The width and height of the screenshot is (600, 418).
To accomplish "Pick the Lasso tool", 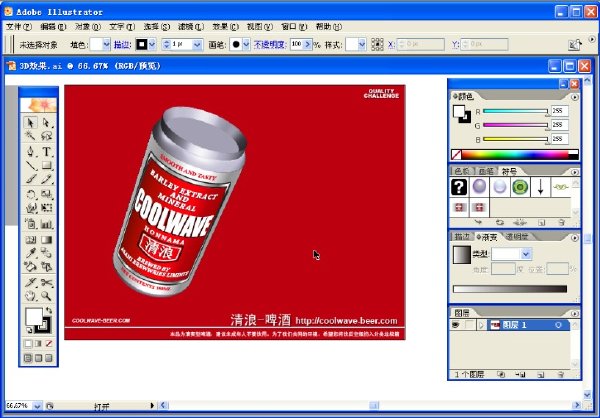I will pos(46,136).
